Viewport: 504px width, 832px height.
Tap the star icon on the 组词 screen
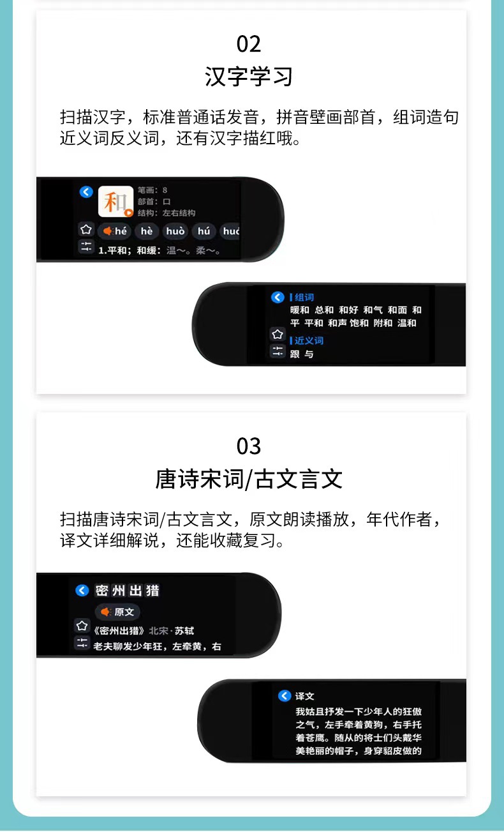tap(277, 334)
